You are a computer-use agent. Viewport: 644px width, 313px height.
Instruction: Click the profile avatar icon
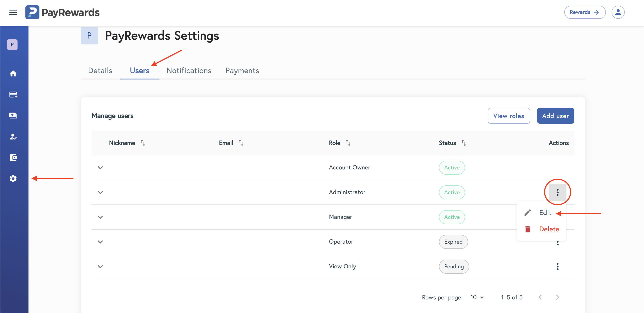pyautogui.click(x=618, y=12)
